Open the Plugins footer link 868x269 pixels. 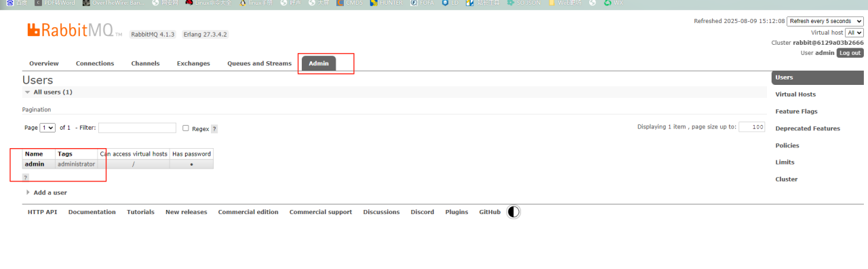(x=457, y=212)
